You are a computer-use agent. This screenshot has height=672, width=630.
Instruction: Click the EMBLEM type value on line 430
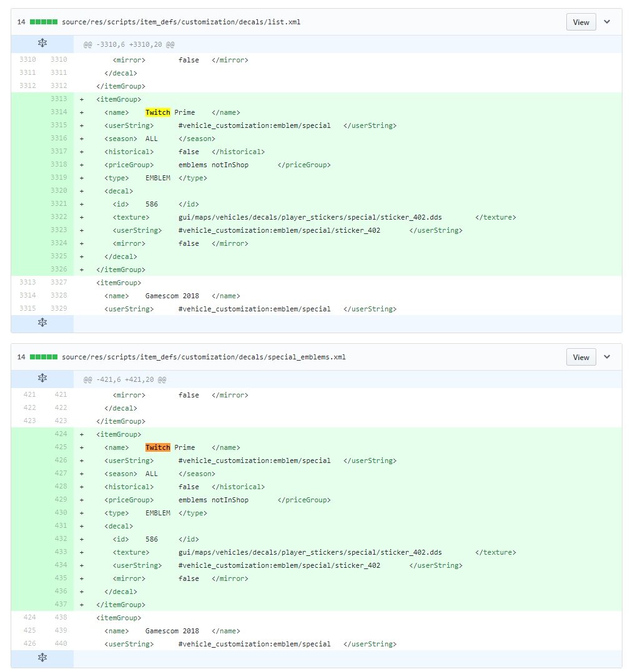[157, 513]
